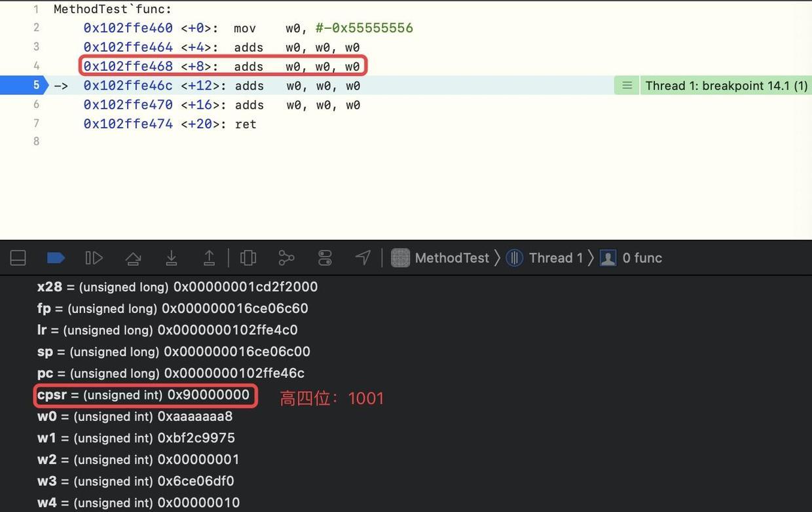Select w1 register value 0xbf2c9975

click(x=196, y=438)
